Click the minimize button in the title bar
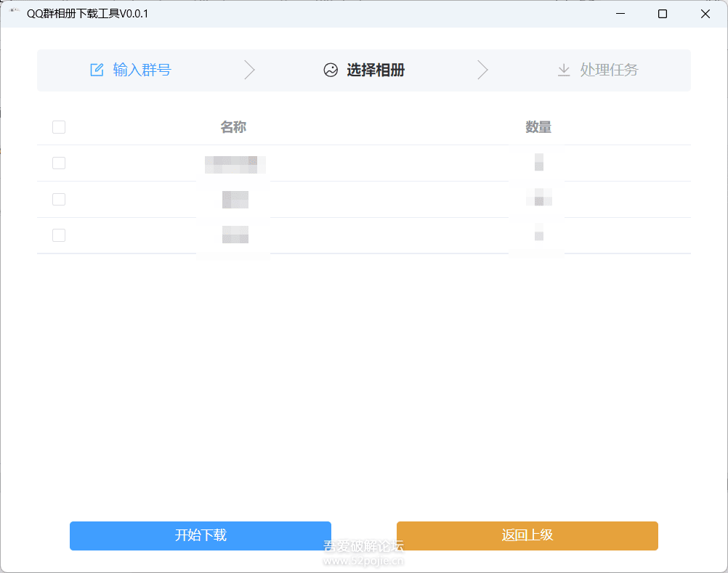Image resolution: width=728 pixels, height=573 pixels. pyautogui.click(x=620, y=13)
